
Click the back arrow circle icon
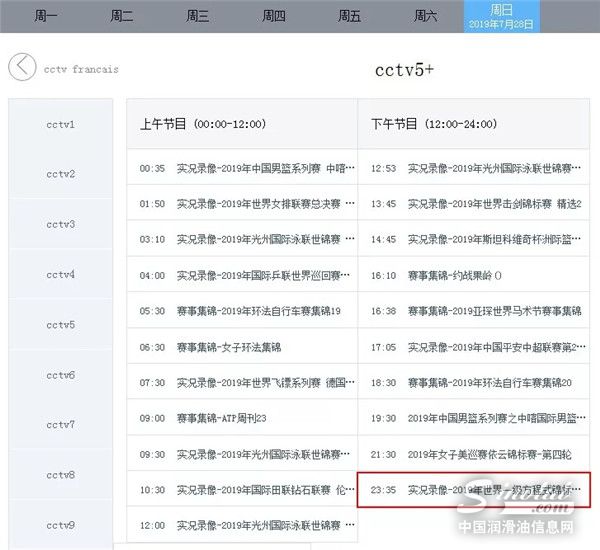tap(22, 68)
